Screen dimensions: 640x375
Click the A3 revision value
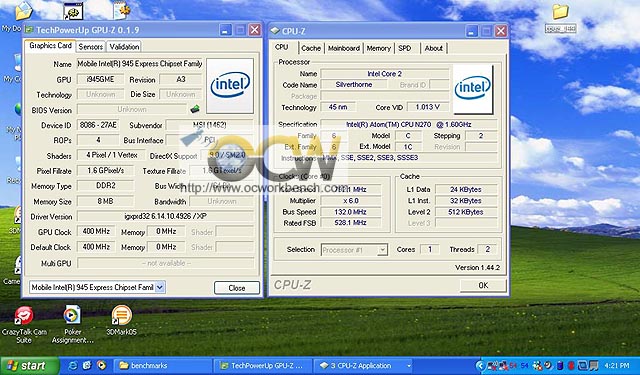click(180, 79)
